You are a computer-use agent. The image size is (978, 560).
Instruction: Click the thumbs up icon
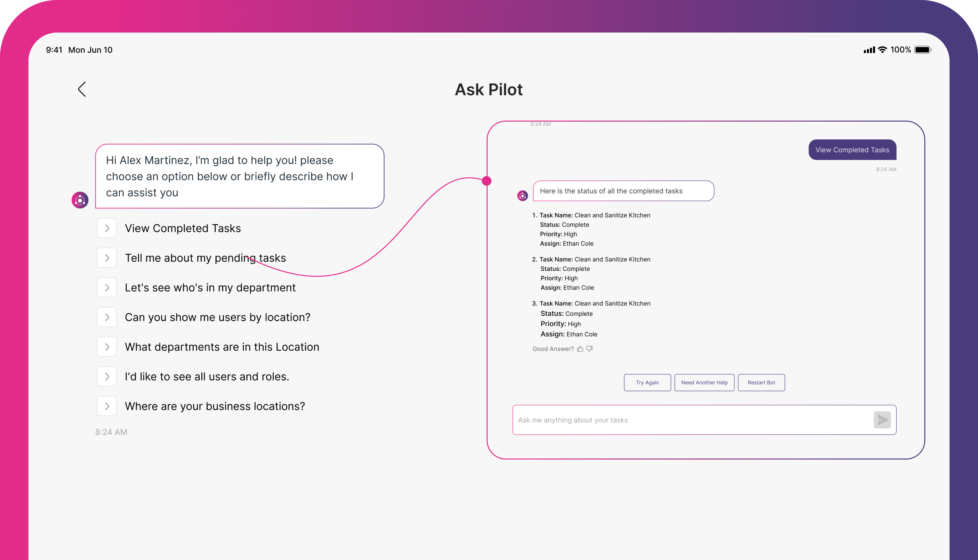click(580, 349)
